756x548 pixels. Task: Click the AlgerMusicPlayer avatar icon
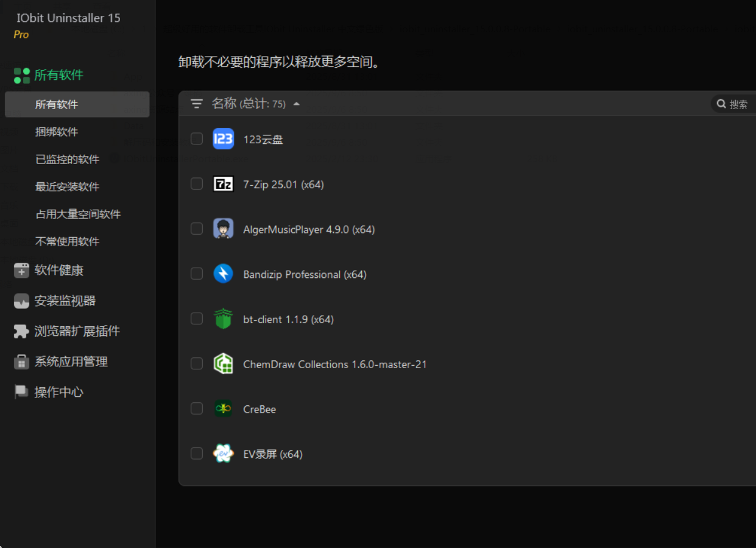pos(224,229)
